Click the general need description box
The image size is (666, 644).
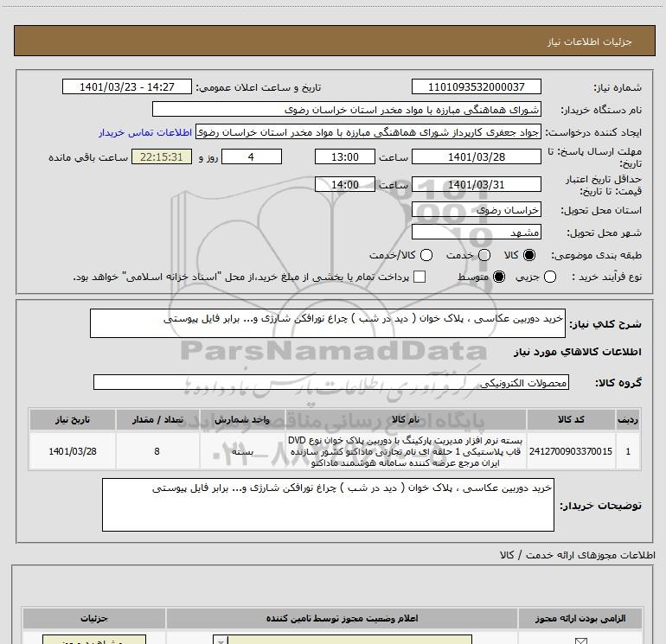click(x=328, y=323)
